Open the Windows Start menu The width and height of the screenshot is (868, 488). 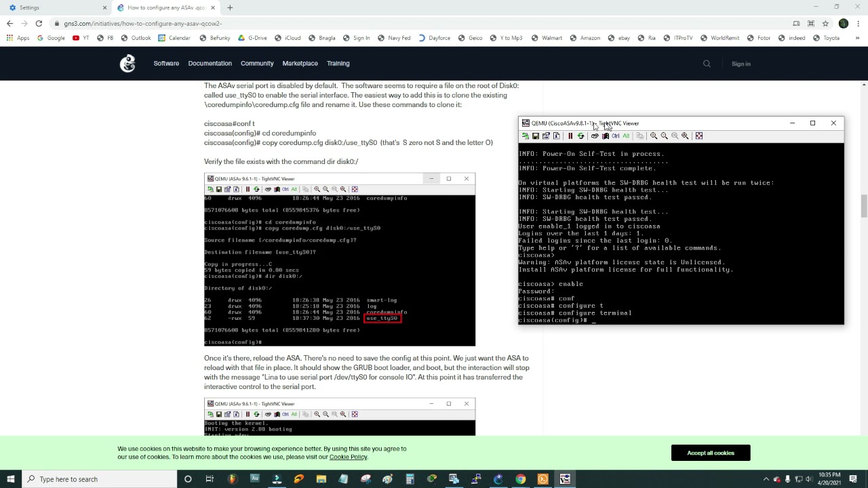11,479
